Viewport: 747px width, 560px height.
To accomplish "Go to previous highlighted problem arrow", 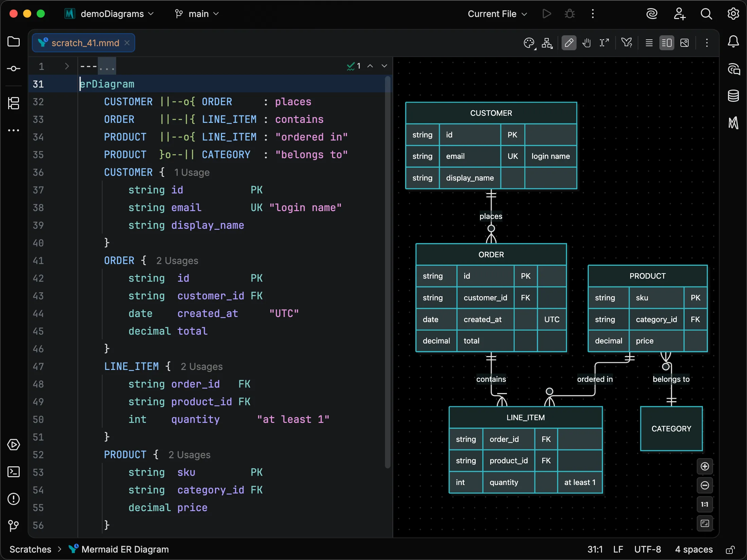I will pos(370,66).
